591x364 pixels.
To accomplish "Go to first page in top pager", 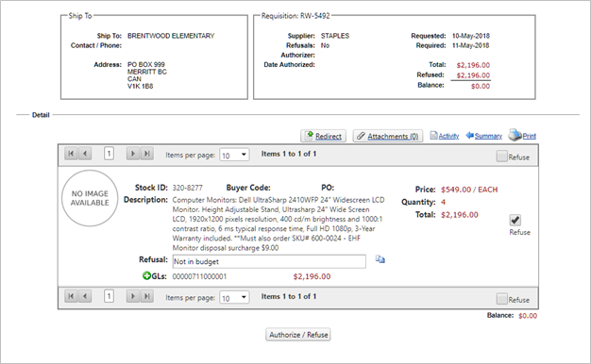I will click(71, 154).
